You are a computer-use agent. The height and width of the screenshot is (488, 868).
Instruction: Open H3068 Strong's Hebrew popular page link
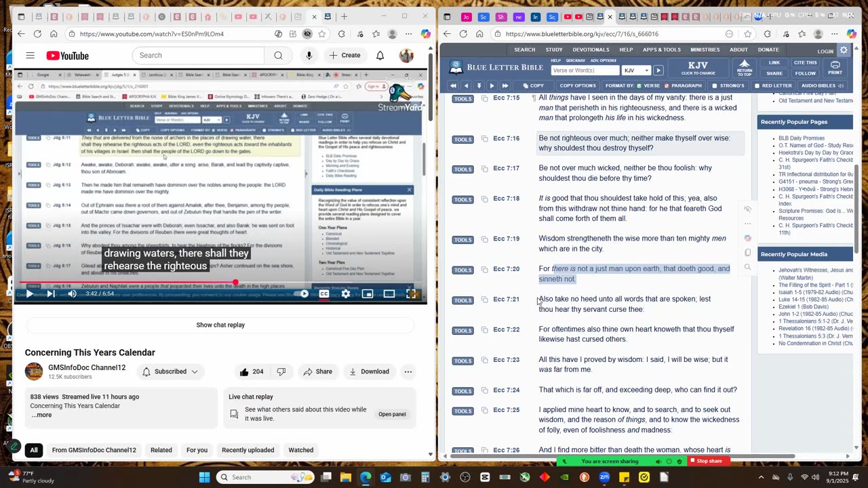pyautogui.click(x=816, y=189)
